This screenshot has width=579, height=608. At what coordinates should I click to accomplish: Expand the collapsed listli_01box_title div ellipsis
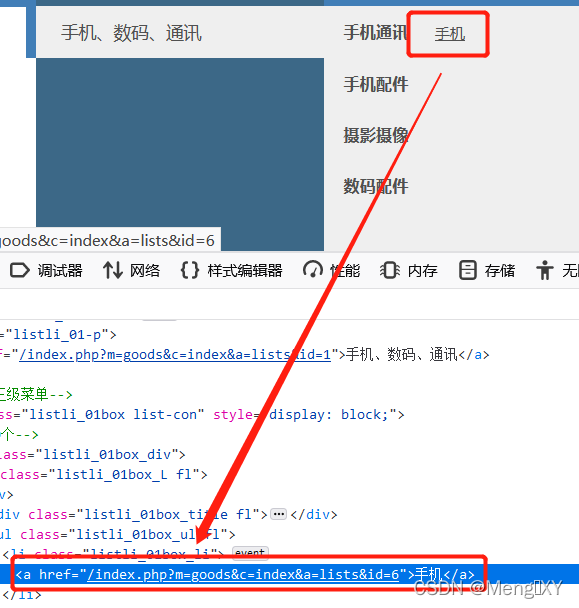[x=278, y=515]
